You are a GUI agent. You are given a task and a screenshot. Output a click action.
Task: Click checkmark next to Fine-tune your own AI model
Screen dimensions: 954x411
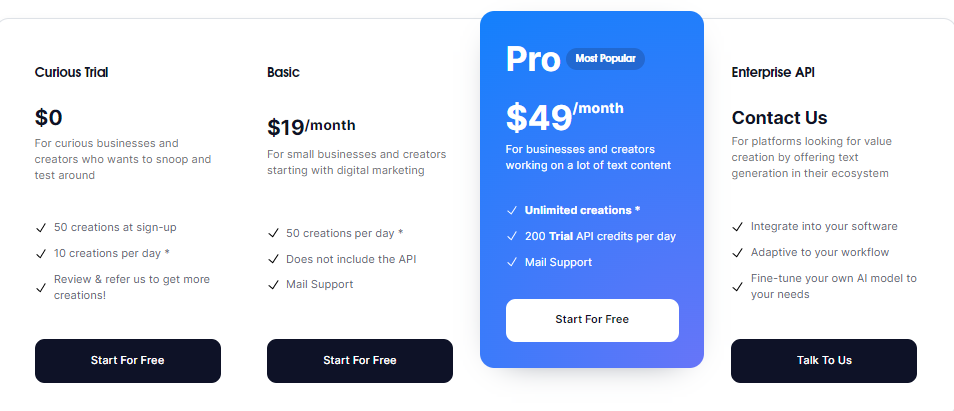(737, 287)
